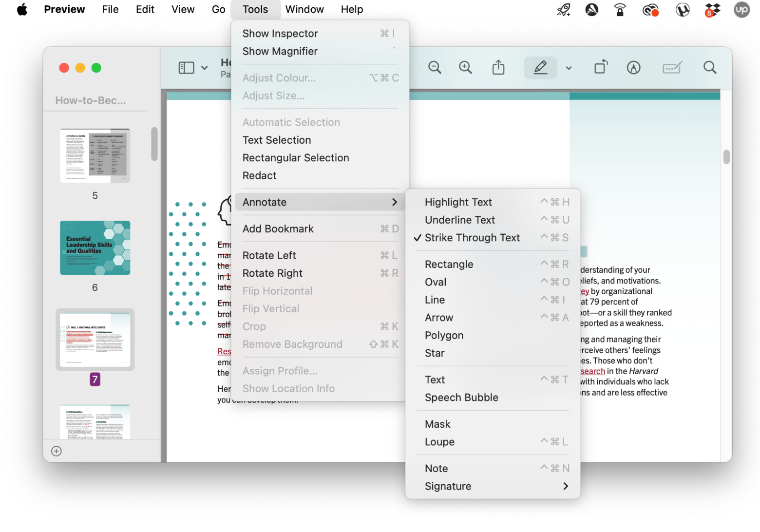Show the Markup toolbar icon
Image resolution: width=760 pixels, height=532 pixels.
(633, 68)
